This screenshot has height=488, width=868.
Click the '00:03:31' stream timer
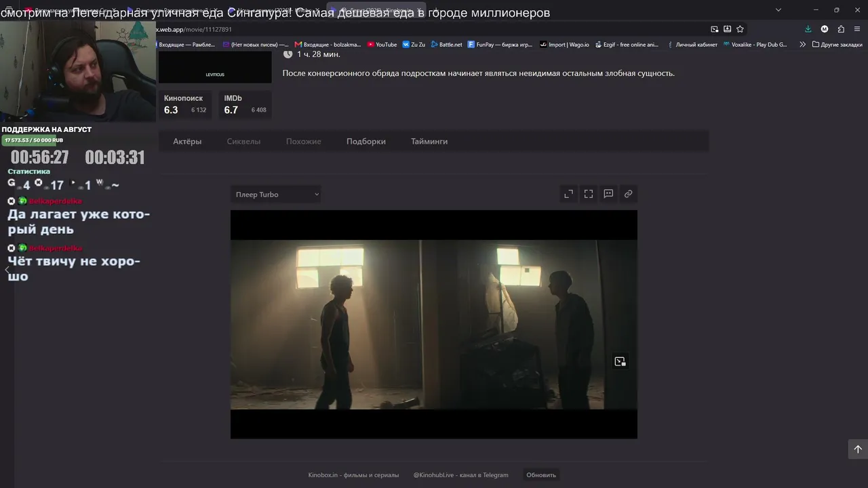(x=115, y=158)
